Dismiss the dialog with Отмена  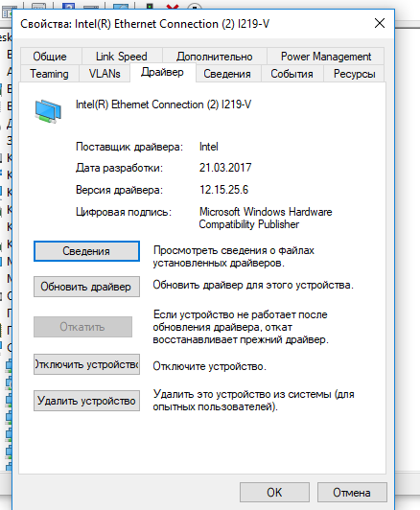pos(352,492)
